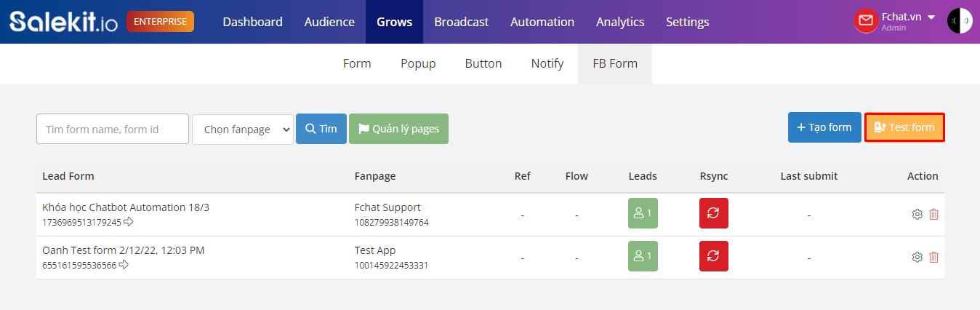Open settings gear for Oanh Test form
This screenshot has height=310, width=980.
tap(917, 257)
